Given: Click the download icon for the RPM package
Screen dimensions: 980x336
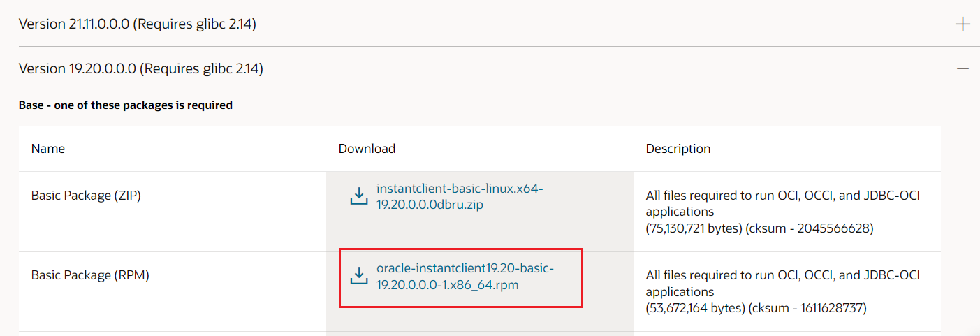Looking at the screenshot, I should (358, 276).
